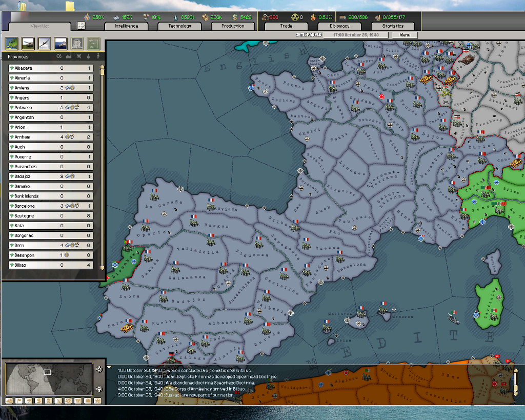Select the Besançon province row
This screenshot has width=525, height=420.
tap(51, 255)
